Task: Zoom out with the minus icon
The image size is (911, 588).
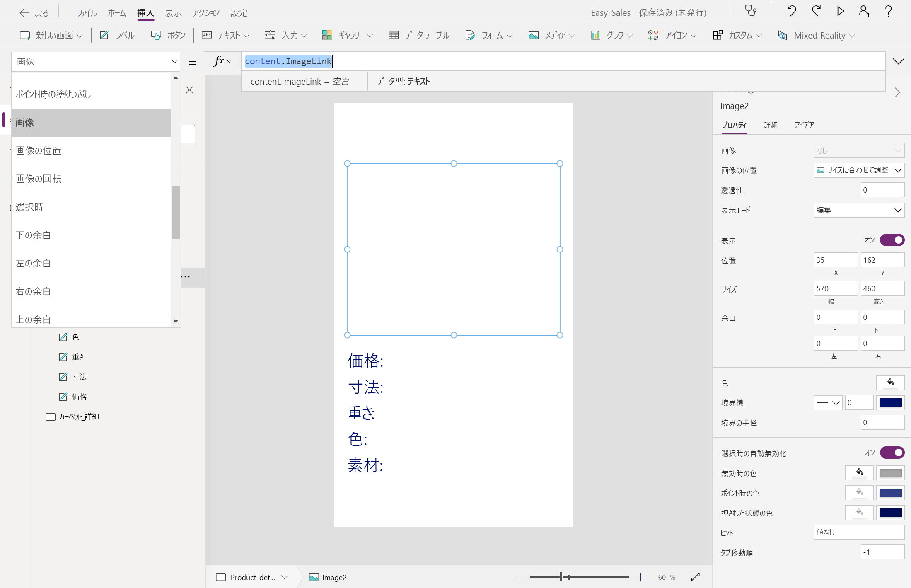Action: (516, 577)
